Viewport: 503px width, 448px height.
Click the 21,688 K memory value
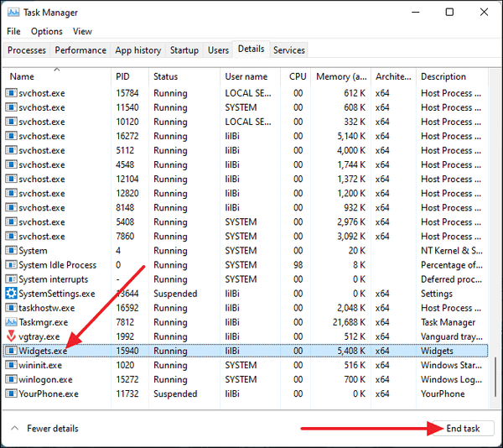pos(349,322)
